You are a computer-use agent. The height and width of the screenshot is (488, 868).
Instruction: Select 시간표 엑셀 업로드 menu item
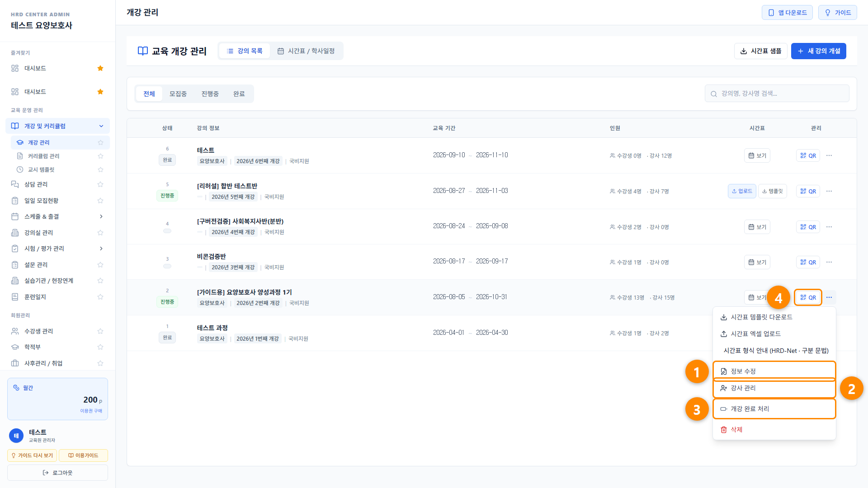click(x=774, y=334)
